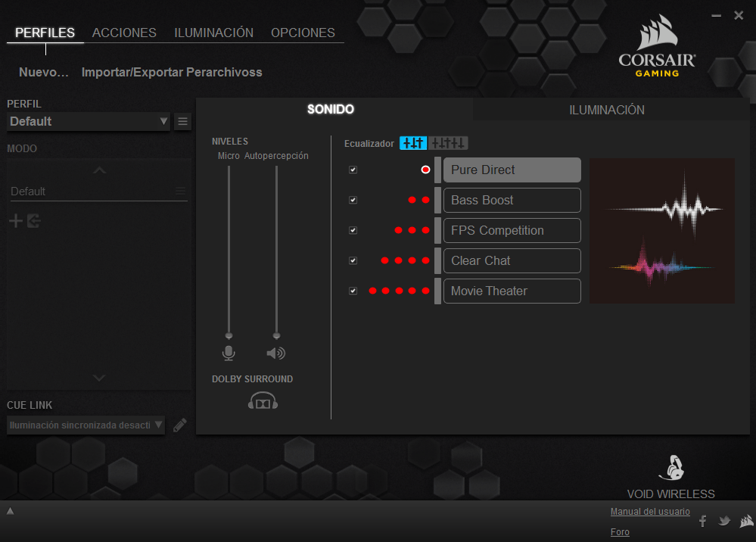Uncheck the Pure Direct checkbox
Viewport: 756px width, 542px height.
353,170
